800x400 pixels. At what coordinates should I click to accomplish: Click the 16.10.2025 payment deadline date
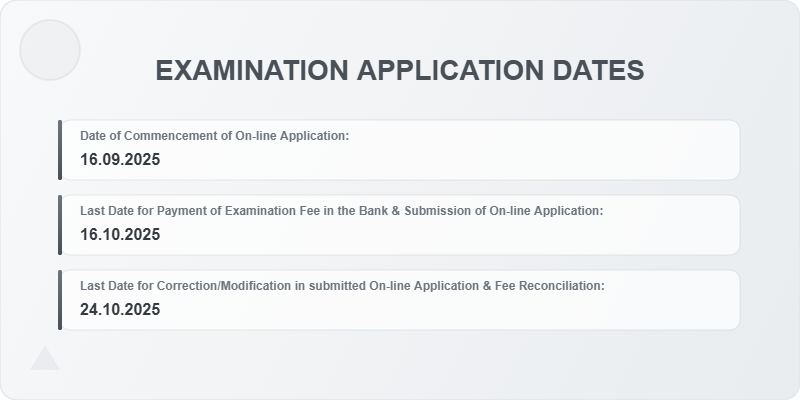click(x=120, y=235)
